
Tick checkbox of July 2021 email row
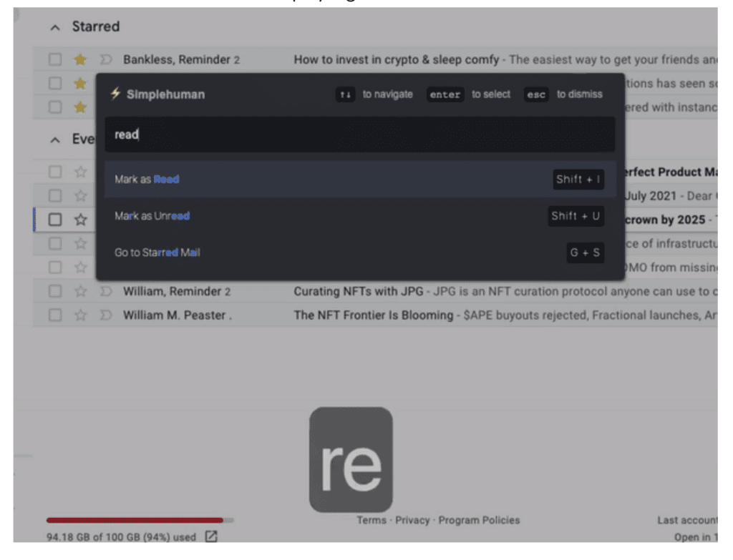(x=55, y=196)
